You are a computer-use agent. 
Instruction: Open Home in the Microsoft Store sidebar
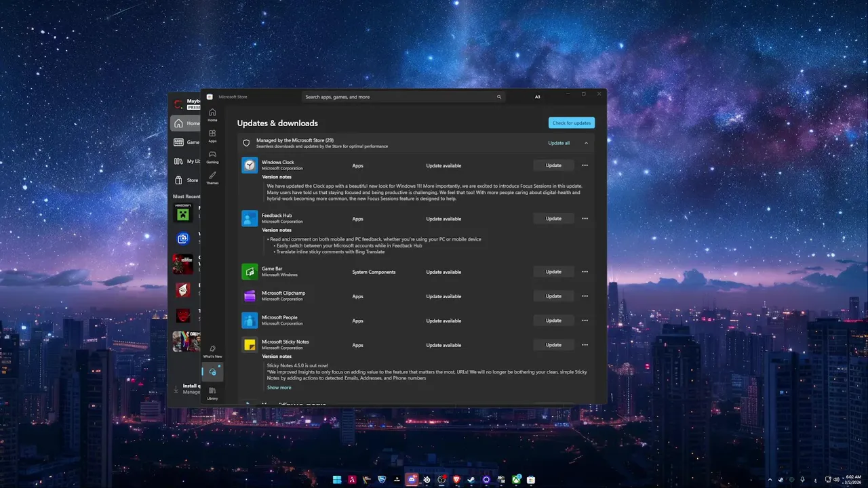[x=212, y=115]
